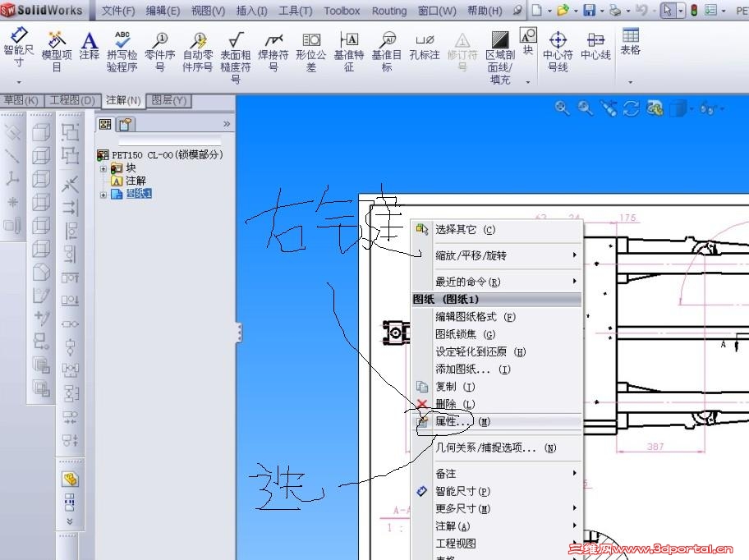Click the Open file folder icon
Screen dimensions: 749x560
pos(563,10)
